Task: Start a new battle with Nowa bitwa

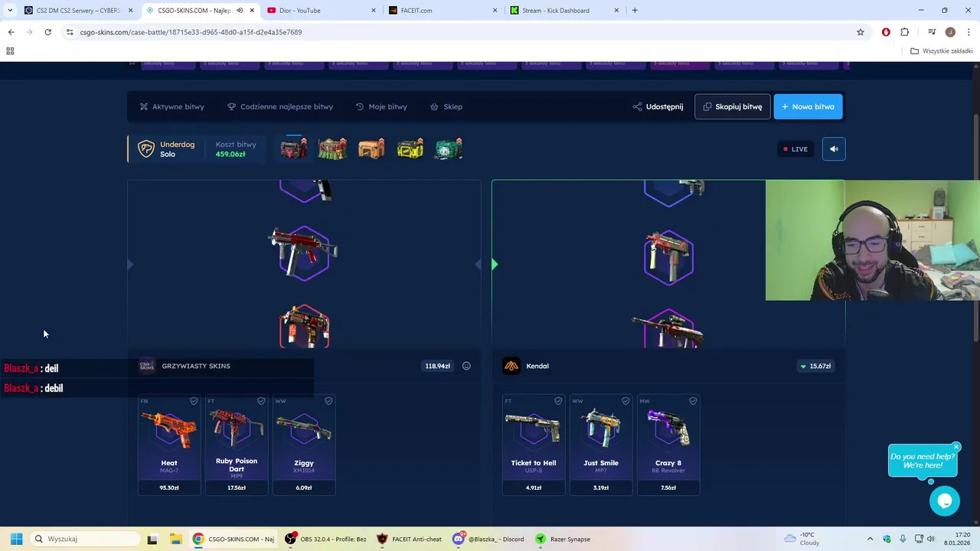Action: (808, 106)
